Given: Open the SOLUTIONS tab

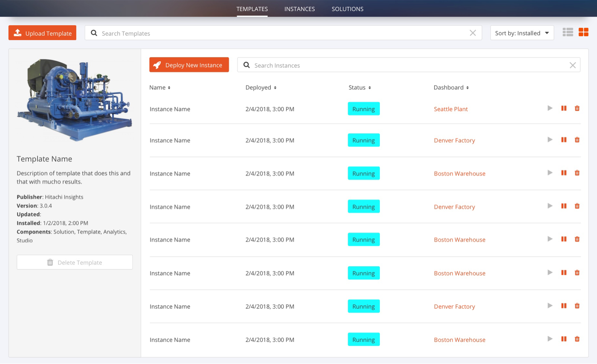Looking at the screenshot, I should [347, 9].
